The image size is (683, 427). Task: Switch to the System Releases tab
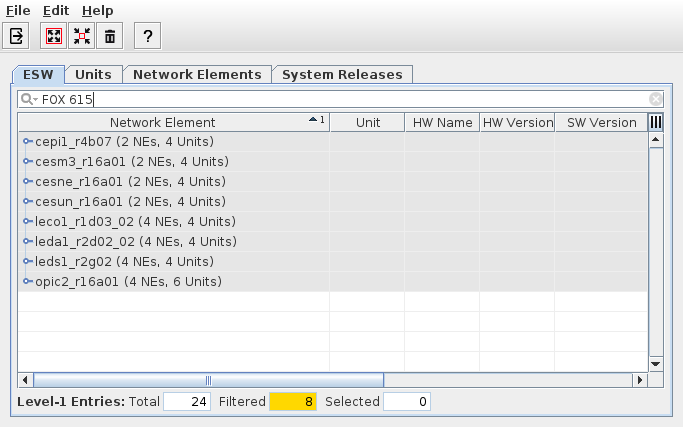click(342, 74)
